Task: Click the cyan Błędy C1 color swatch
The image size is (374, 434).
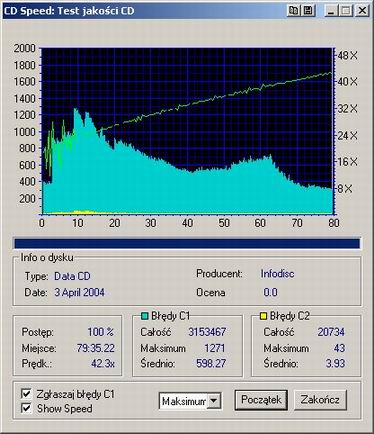Action: point(144,316)
